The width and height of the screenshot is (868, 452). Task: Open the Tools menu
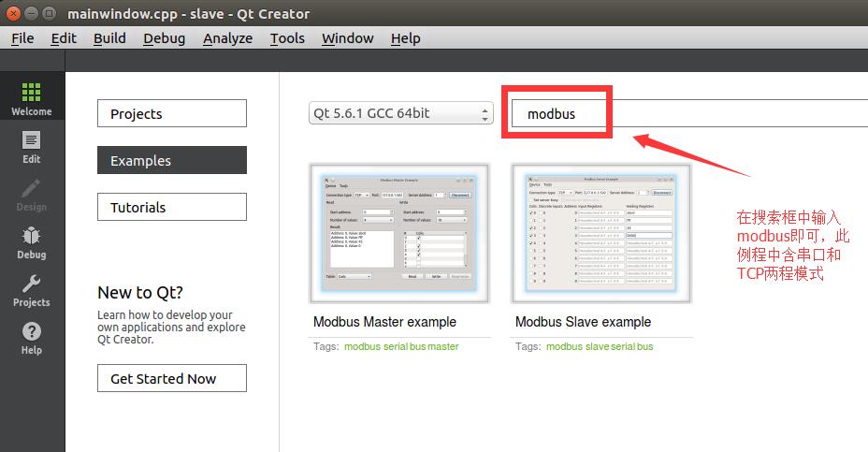(x=287, y=38)
